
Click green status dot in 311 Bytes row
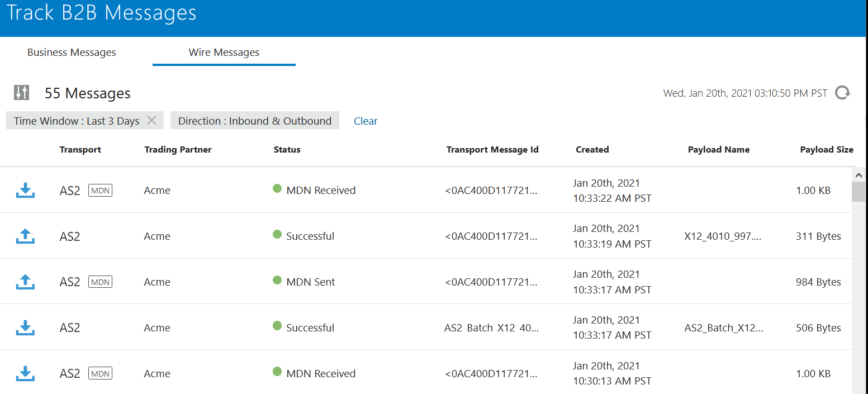coord(277,234)
